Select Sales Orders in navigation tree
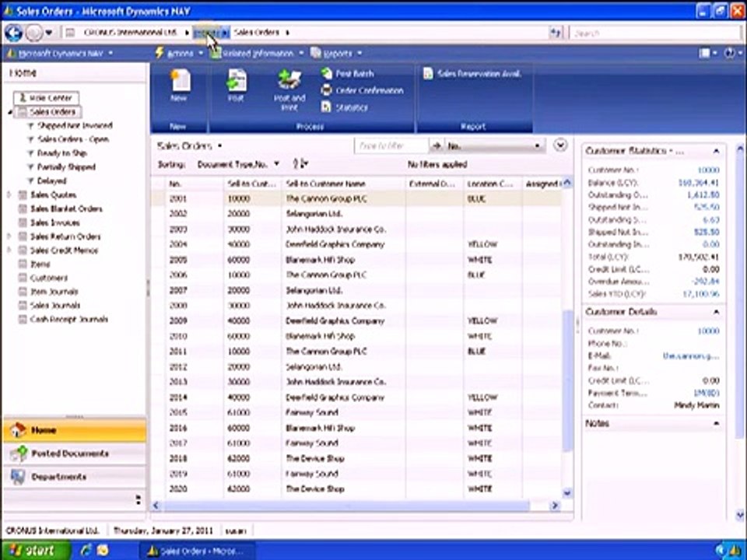 coord(48,112)
